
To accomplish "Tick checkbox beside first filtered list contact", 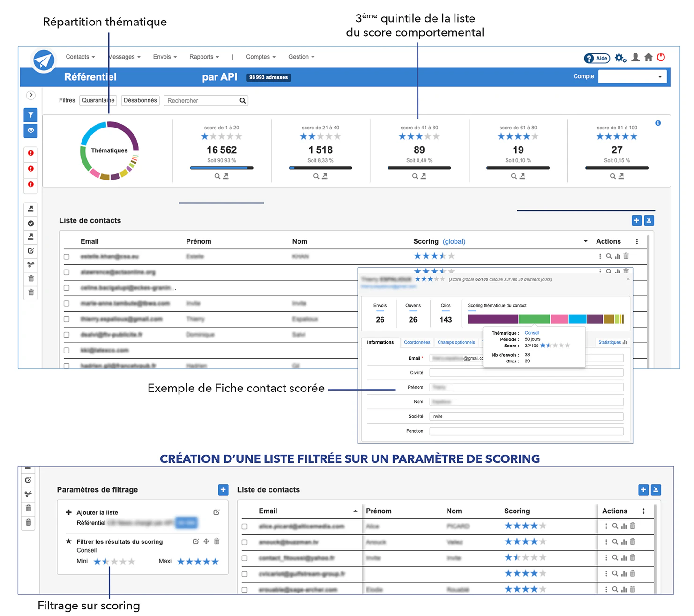I will 245,526.
